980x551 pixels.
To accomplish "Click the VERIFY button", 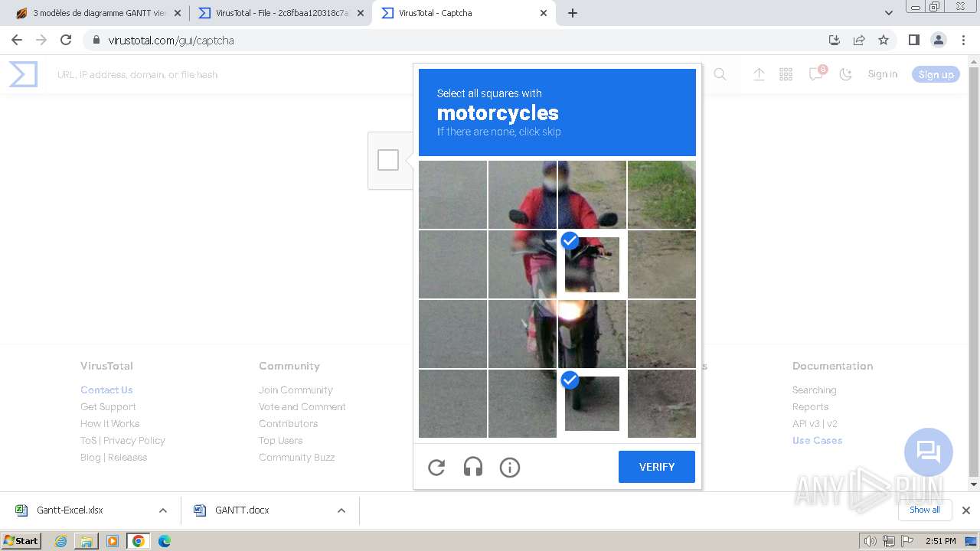I will point(657,467).
